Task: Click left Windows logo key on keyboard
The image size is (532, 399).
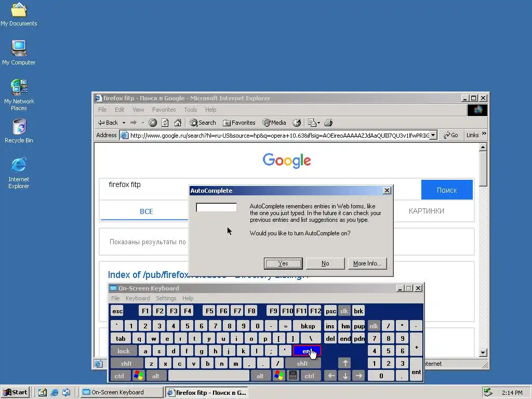Action: 138,376
